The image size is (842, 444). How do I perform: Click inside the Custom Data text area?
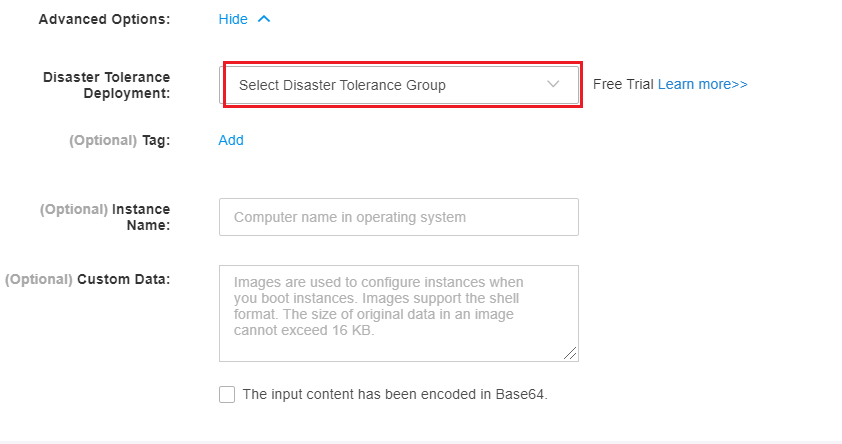coord(399,314)
